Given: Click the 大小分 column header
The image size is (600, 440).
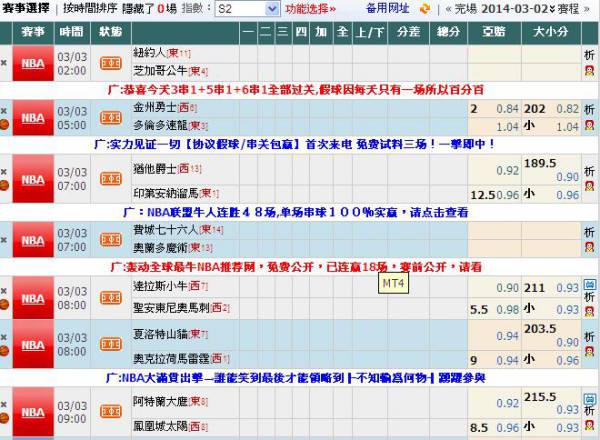Looking at the screenshot, I should (551, 32).
